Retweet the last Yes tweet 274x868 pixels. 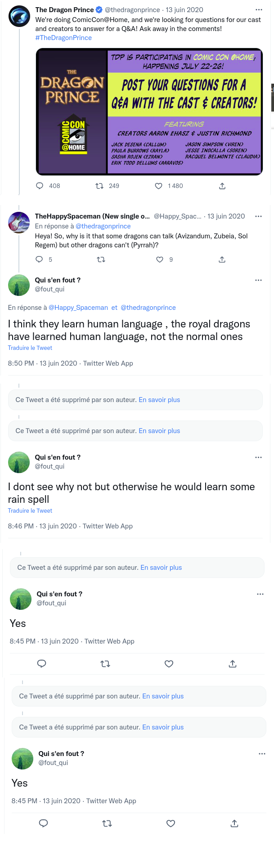(107, 823)
